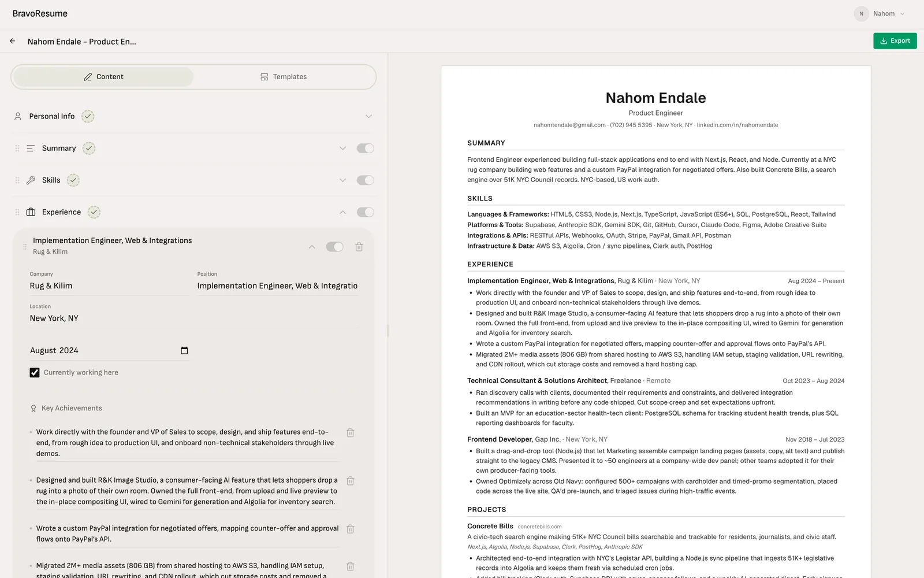Image resolution: width=924 pixels, height=578 pixels.
Task: Go back using the left arrow icon
Action: click(x=13, y=41)
